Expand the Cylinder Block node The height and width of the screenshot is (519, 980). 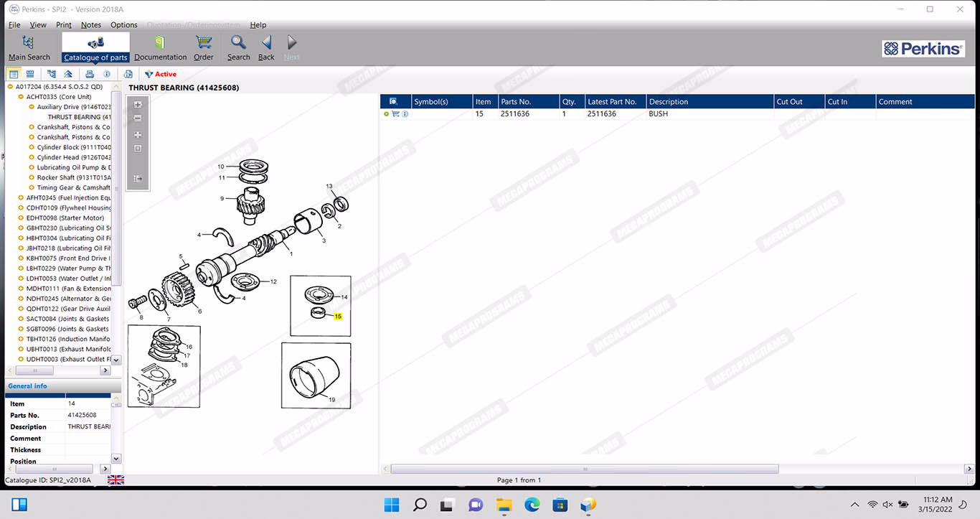pyautogui.click(x=32, y=147)
